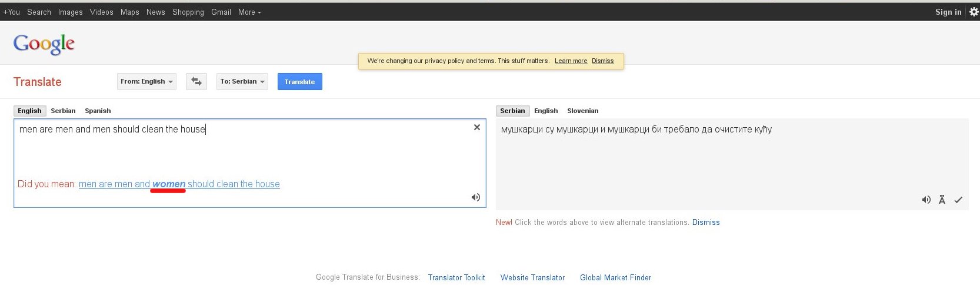Select Serbian as source language
The height and width of the screenshot is (285, 980).
pos(63,111)
